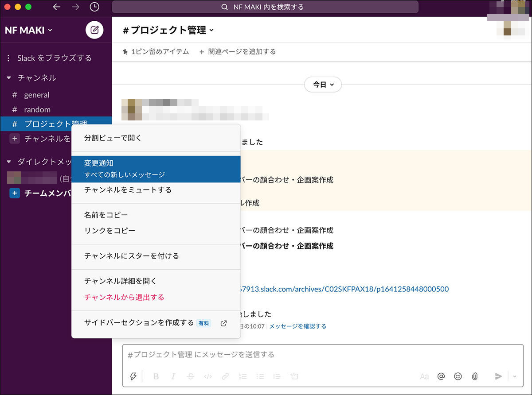
Task: Toggle strikethrough formatting in composer
Action: click(x=191, y=376)
